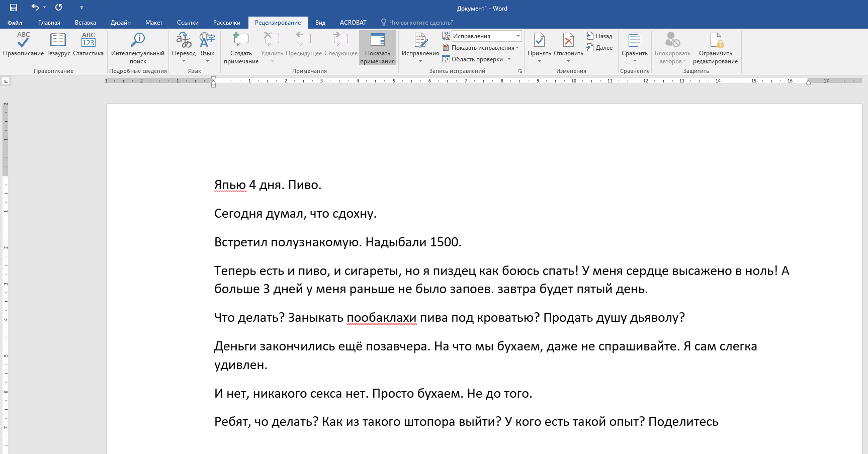Open Ограничить редактирование protection panel
868x454 pixels.
[715, 47]
